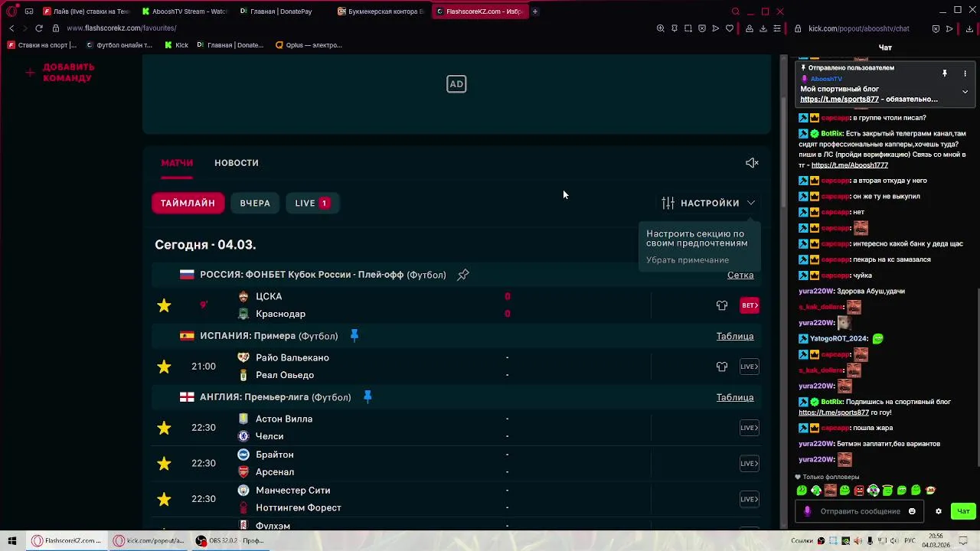Switch to AbooshTV Stream browser tab
The width and height of the screenshot is (980, 551).
pos(185,11)
